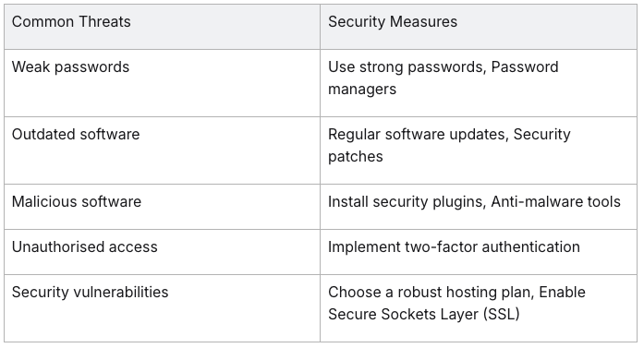This screenshot has width=644, height=348.
Task: Click the Secure Sockets Layer (SSL) text
Action: click(x=424, y=315)
